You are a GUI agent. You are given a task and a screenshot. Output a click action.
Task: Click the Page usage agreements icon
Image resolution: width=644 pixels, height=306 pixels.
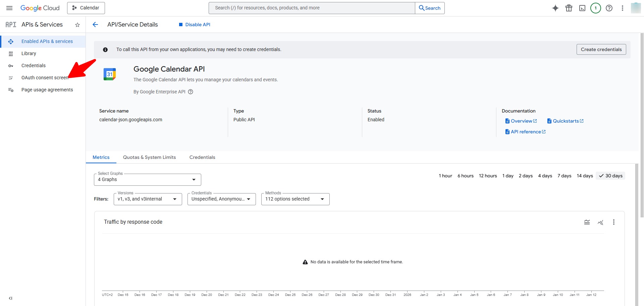point(11,90)
